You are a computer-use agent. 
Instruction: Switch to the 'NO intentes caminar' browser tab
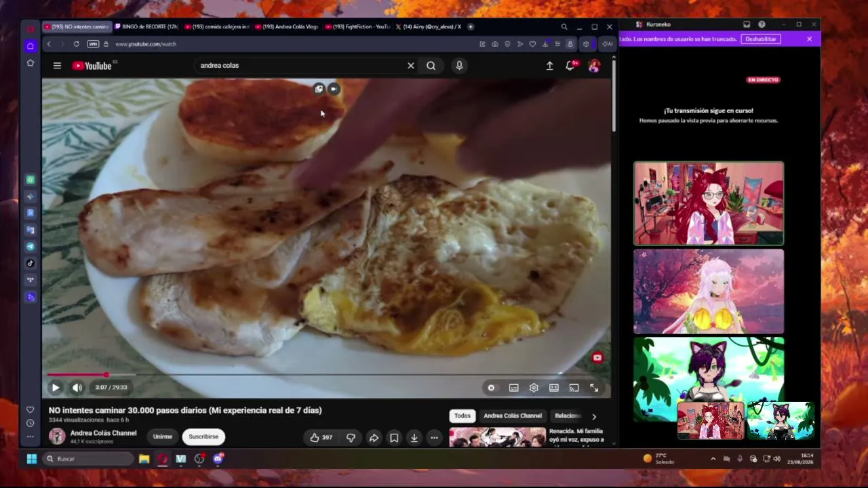pos(77,27)
